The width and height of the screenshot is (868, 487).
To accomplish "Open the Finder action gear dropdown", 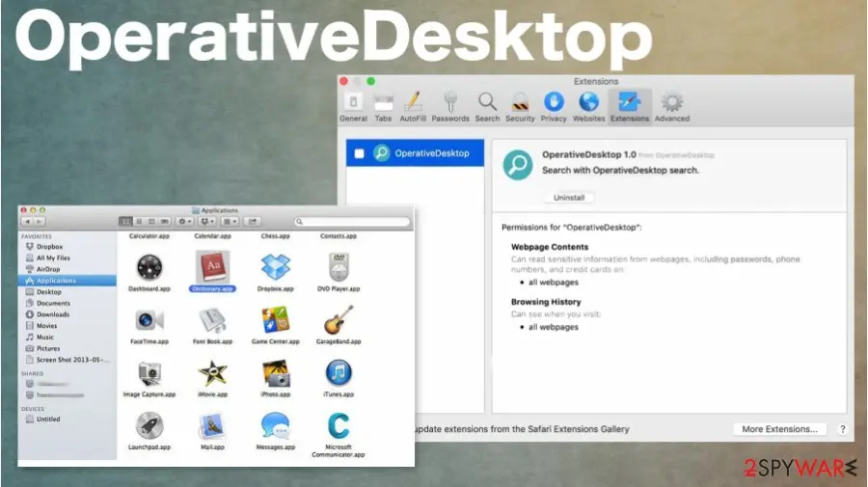I will coord(184,222).
